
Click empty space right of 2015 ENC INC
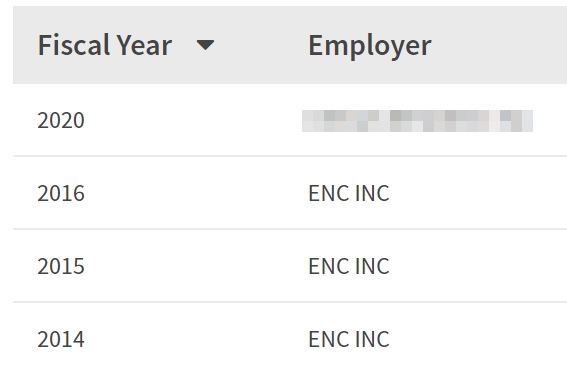pyautogui.click(x=477, y=266)
